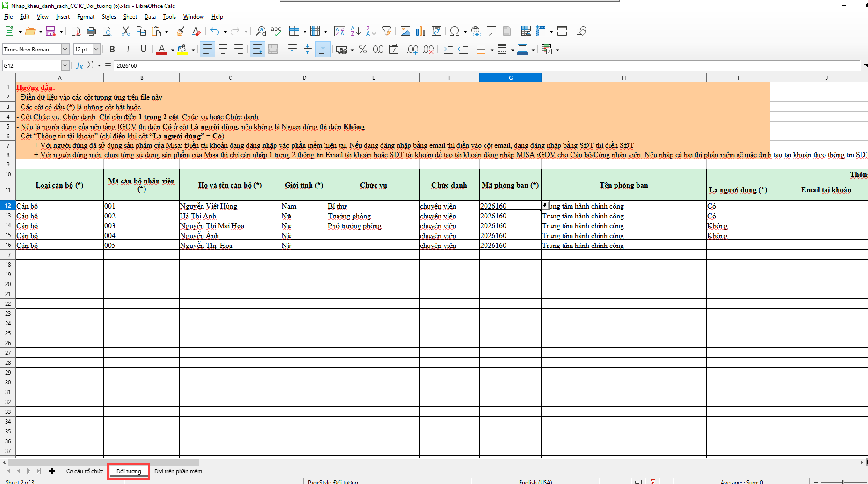Click the Draw Functions shapes icon
This screenshot has width=868, height=484.
[581, 31]
